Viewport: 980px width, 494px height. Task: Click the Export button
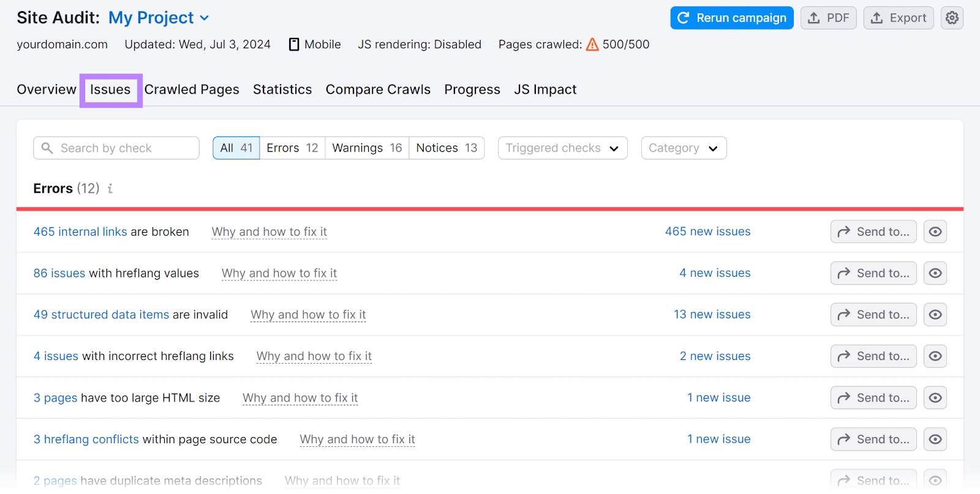pyautogui.click(x=898, y=18)
